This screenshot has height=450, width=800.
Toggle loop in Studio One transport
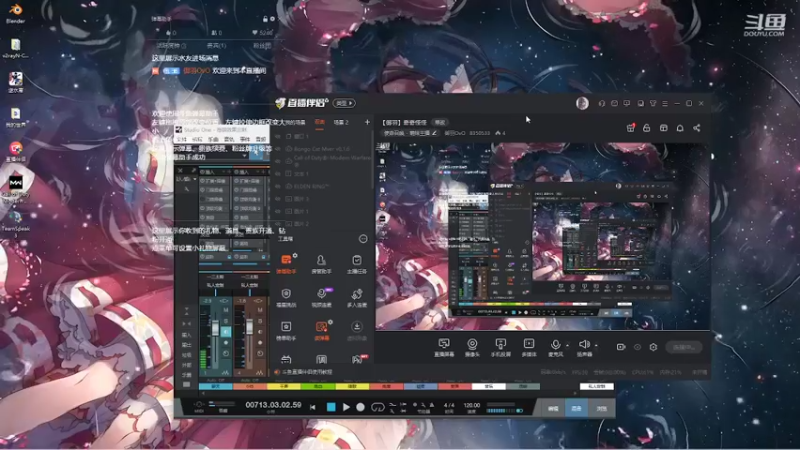pyautogui.click(x=378, y=407)
